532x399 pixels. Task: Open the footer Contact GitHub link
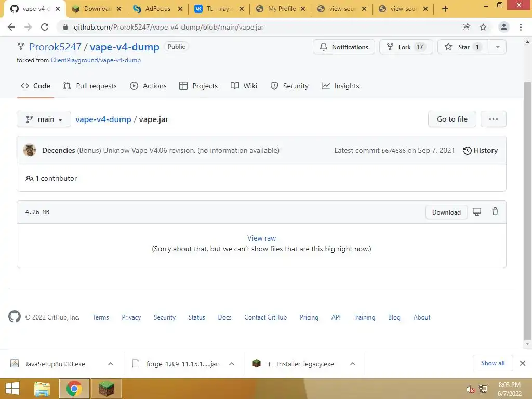[x=265, y=317]
